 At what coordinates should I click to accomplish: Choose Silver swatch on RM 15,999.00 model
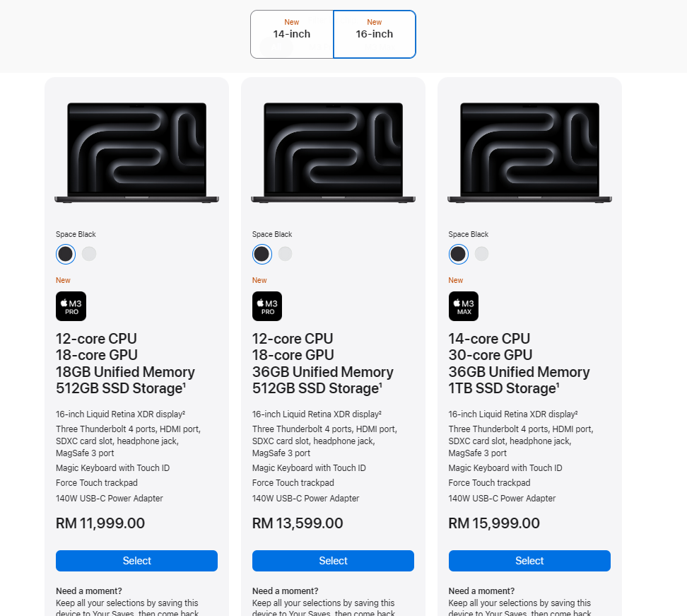481,254
